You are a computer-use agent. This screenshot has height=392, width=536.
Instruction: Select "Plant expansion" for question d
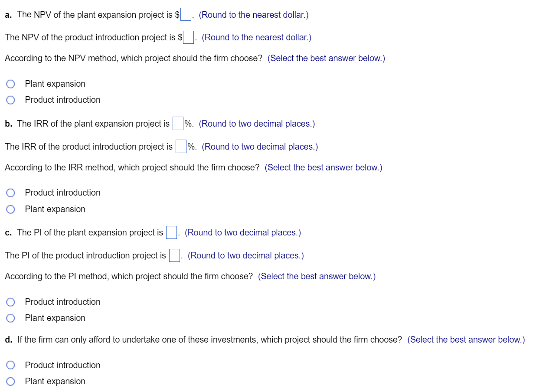pos(10,381)
